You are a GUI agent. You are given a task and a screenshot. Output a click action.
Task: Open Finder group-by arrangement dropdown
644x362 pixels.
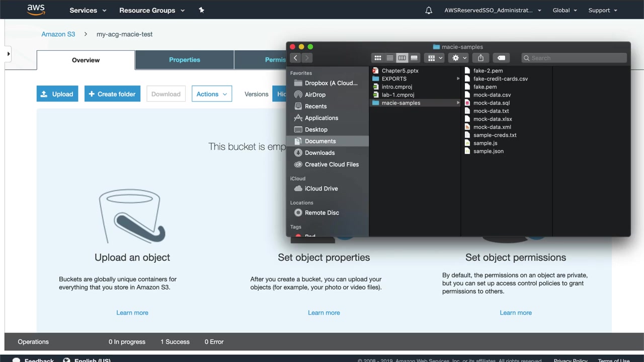435,58
